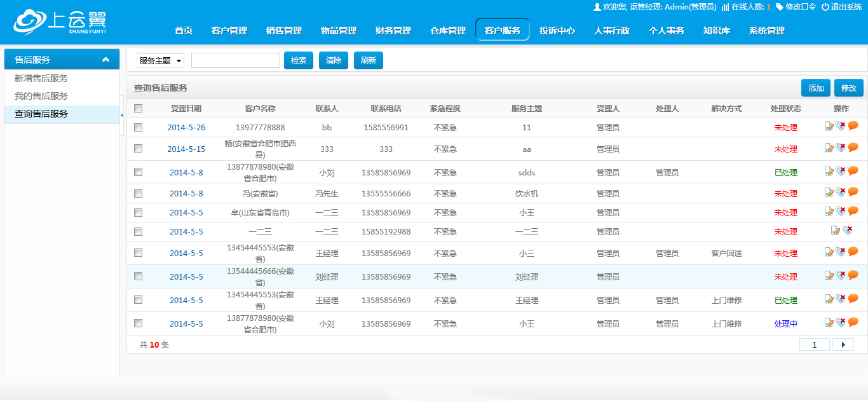Open the 首页 navigation menu

pyautogui.click(x=184, y=31)
